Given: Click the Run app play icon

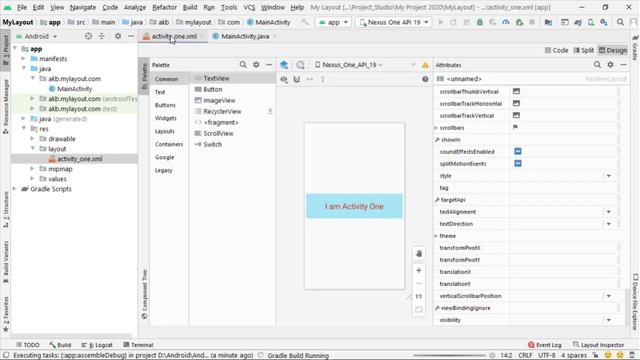Looking at the screenshot, I should tap(441, 22).
